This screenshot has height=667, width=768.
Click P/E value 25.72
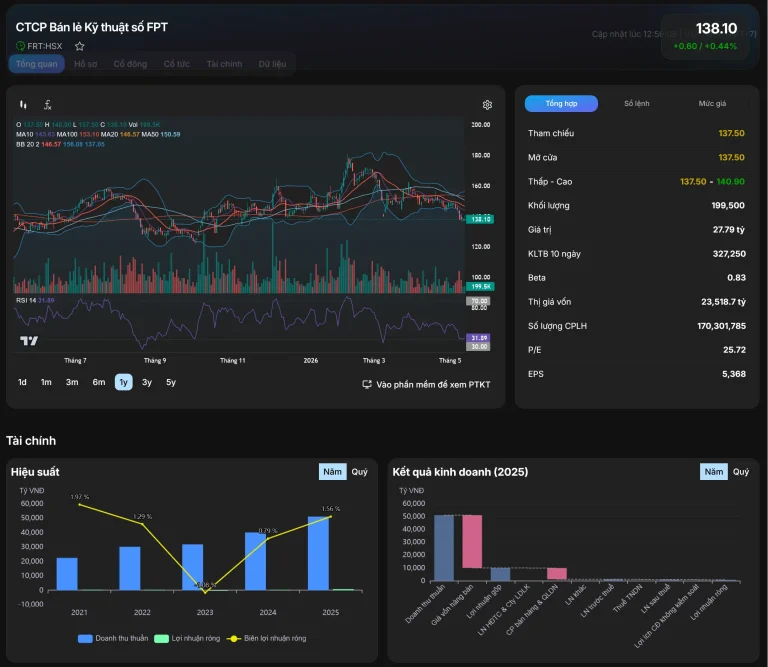(734, 350)
